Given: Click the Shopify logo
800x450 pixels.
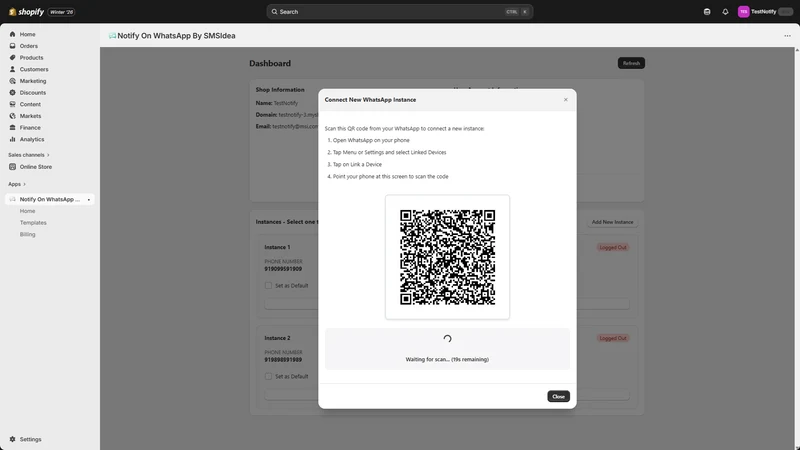Looking at the screenshot, I should coord(27,12).
